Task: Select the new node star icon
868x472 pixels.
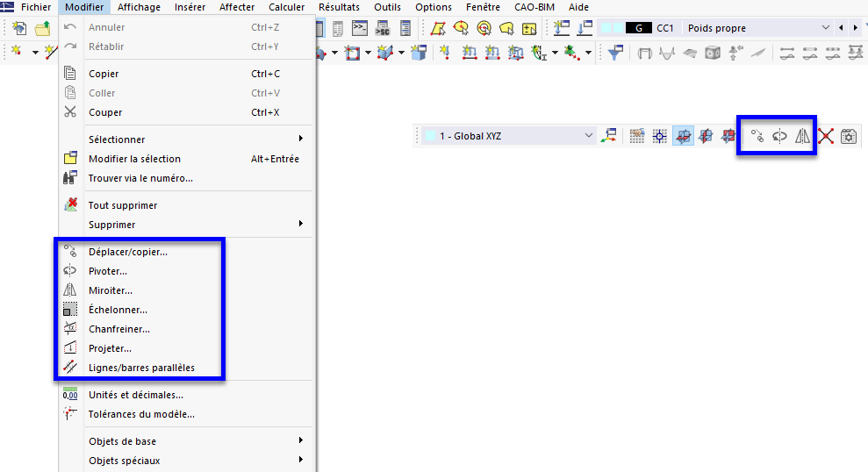Action: (18, 52)
